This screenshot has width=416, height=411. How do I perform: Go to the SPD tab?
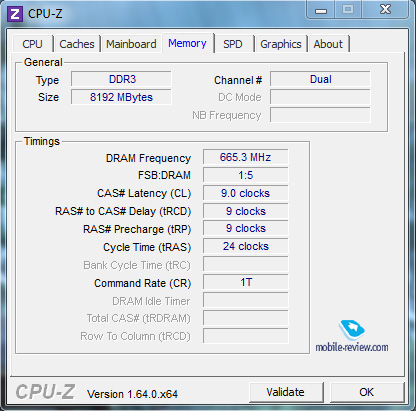233,44
